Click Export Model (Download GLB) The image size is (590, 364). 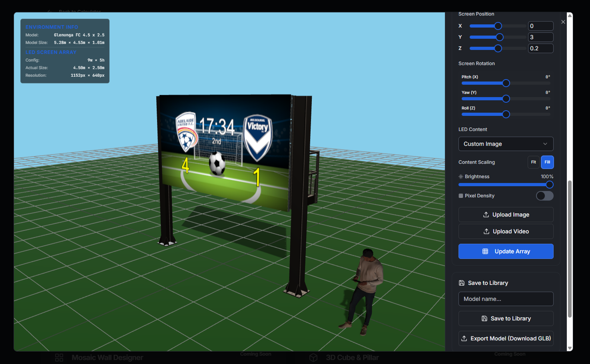[x=506, y=338]
